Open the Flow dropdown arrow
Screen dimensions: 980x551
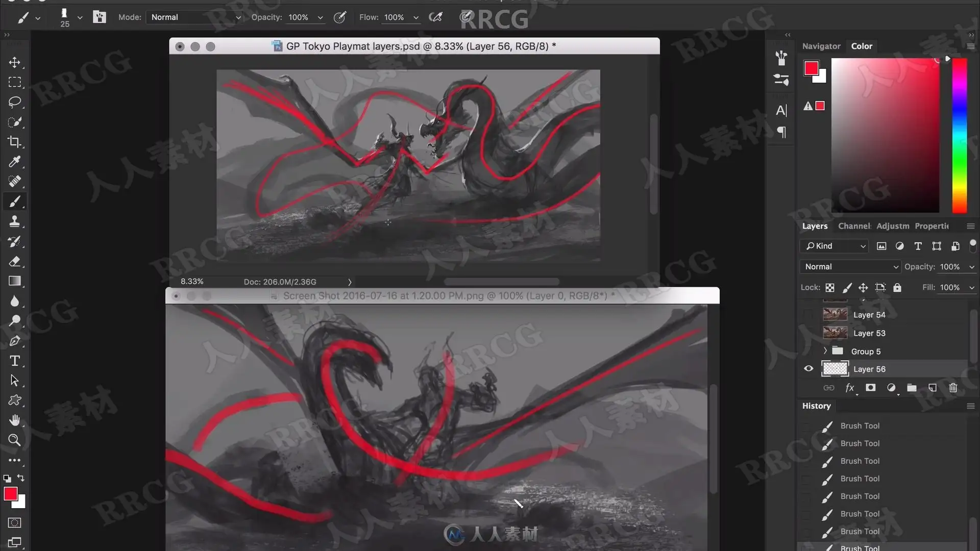pyautogui.click(x=416, y=17)
